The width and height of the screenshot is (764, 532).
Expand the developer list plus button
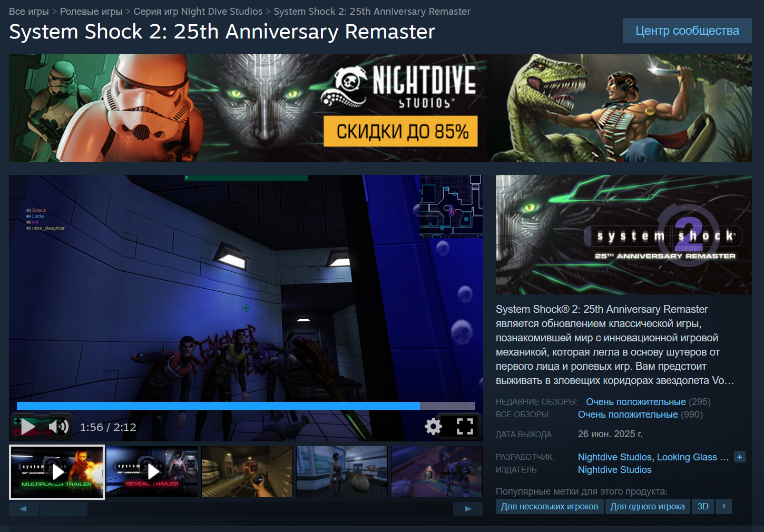coord(740,457)
